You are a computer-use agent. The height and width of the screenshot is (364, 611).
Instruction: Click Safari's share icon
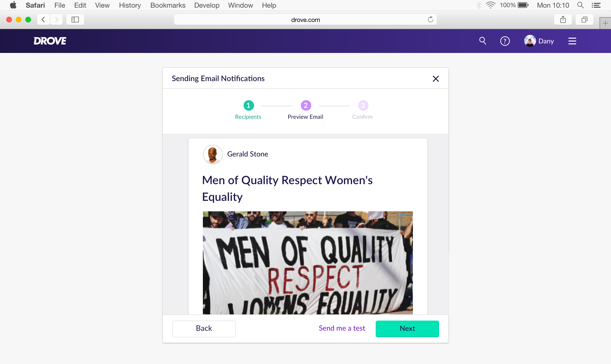563,20
